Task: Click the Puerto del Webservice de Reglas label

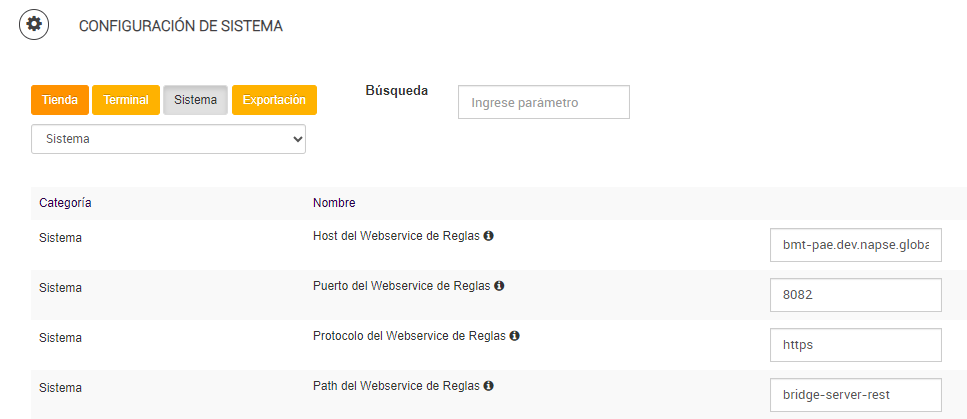Action: click(401, 286)
